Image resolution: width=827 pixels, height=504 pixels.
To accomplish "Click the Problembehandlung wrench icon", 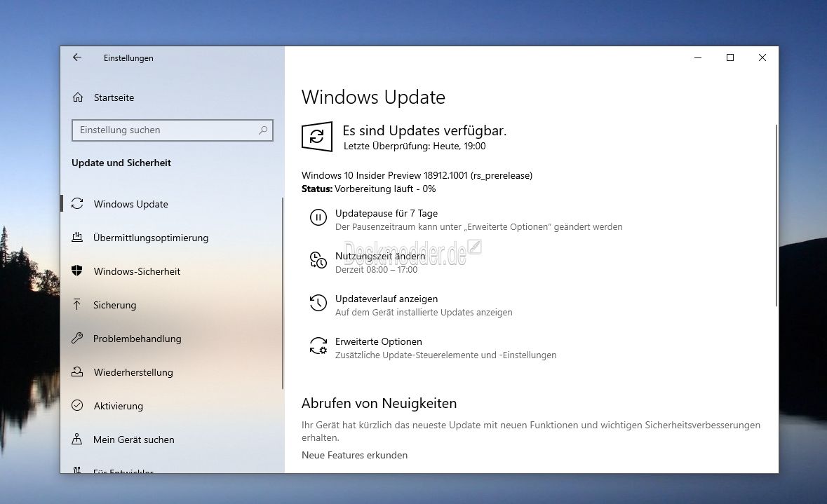I will pyautogui.click(x=77, y=338).
